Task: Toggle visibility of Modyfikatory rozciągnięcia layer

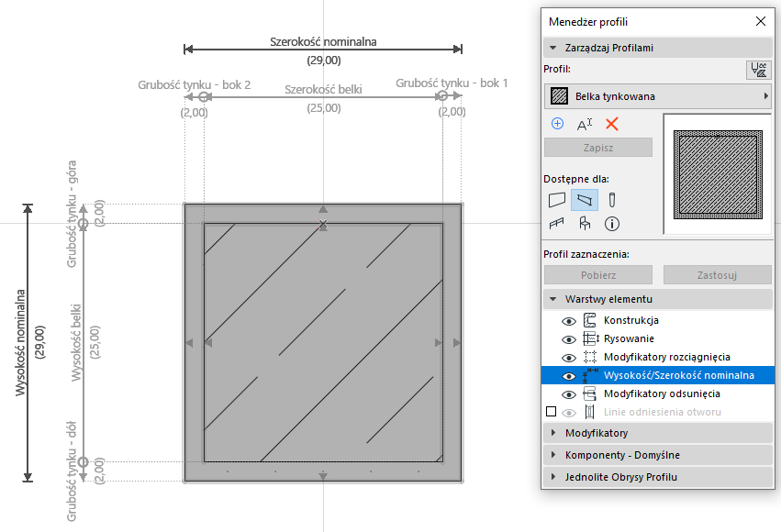Action: (x=568, y=358)
